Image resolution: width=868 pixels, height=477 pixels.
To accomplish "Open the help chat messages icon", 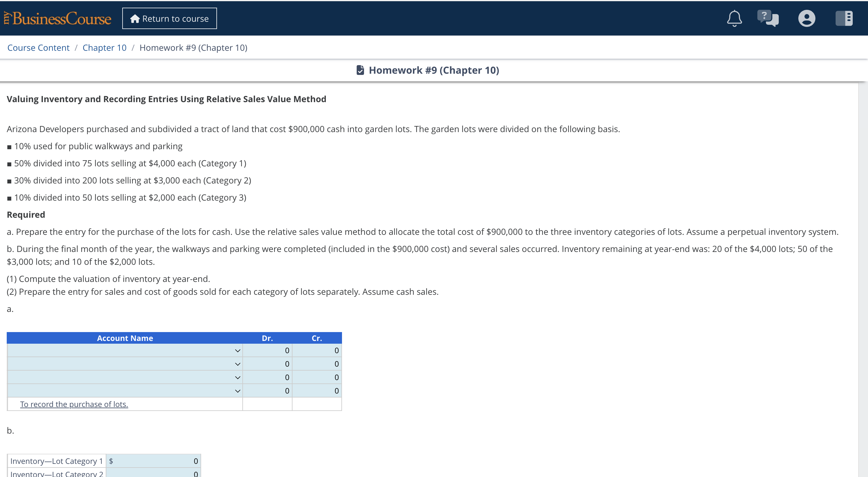I will pyautogui.click(x=769, y=19).
